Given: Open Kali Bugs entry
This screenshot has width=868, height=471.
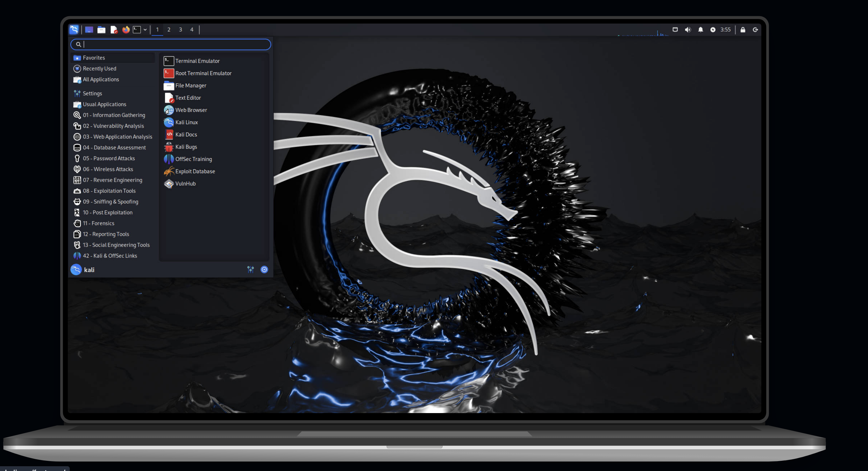Looking at the screenshot, I should pos(214,147).
